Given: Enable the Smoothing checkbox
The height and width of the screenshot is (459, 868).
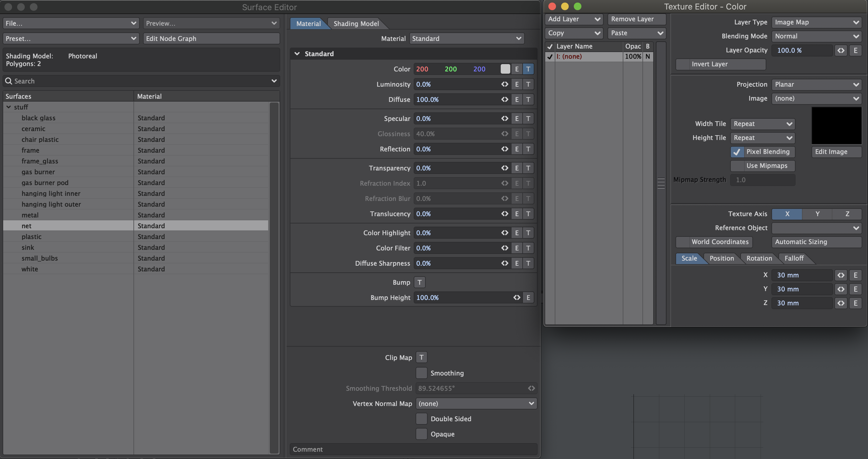Looking at the screenshot, I should (421, 373).
